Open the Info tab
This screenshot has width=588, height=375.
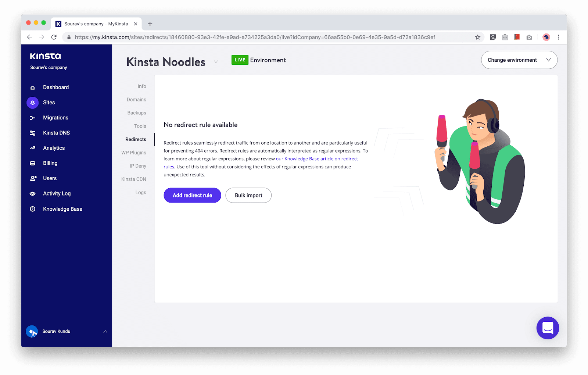pyautogui.click(x=142, y=86)
